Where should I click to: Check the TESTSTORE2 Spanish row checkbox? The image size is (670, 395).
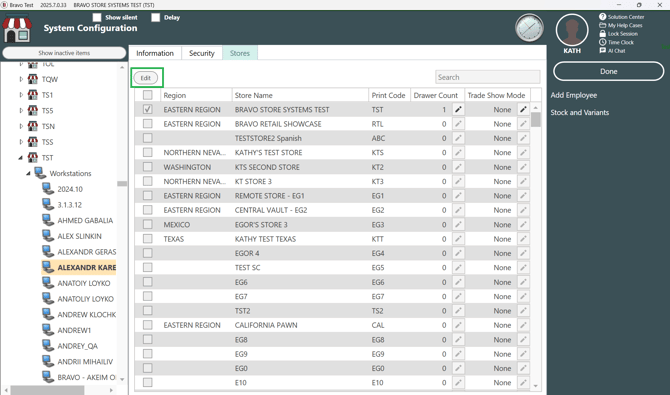(x=147, y=138)
